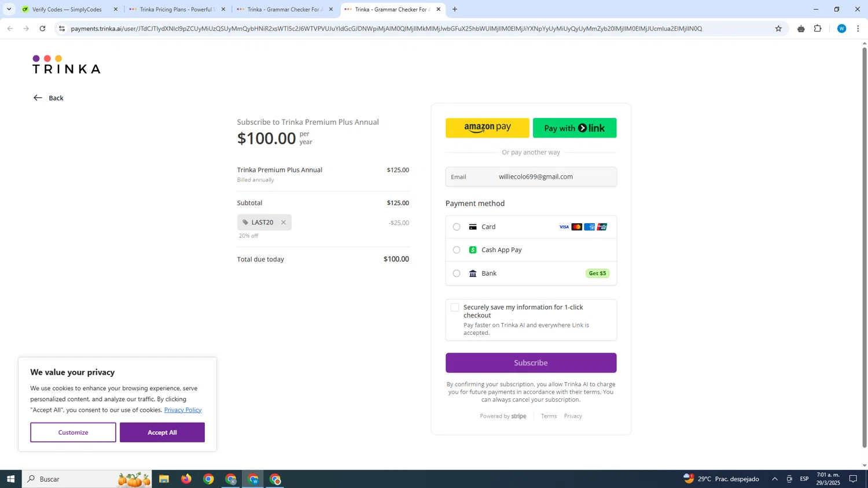Click the ESP language indicator

(804, 479)
